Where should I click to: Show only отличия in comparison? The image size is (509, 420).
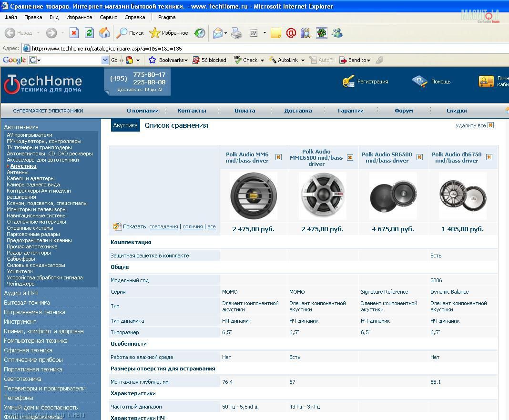point(193,227)
